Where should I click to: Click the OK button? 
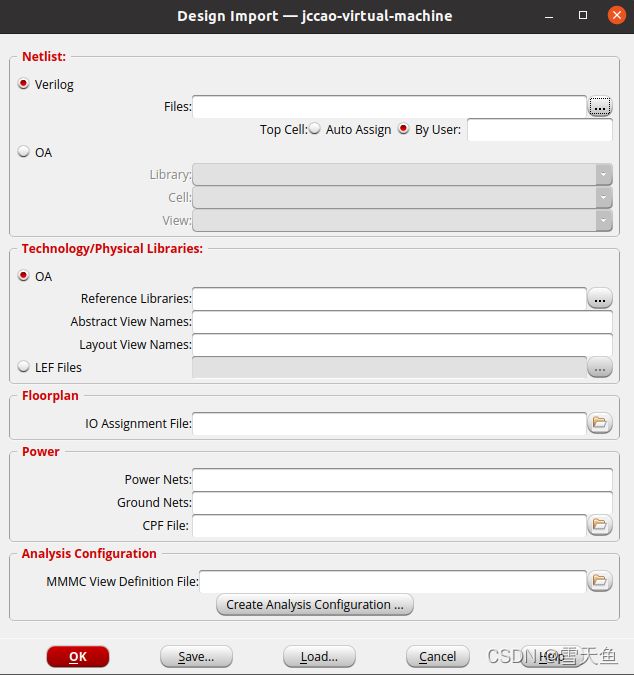point(78,656)
